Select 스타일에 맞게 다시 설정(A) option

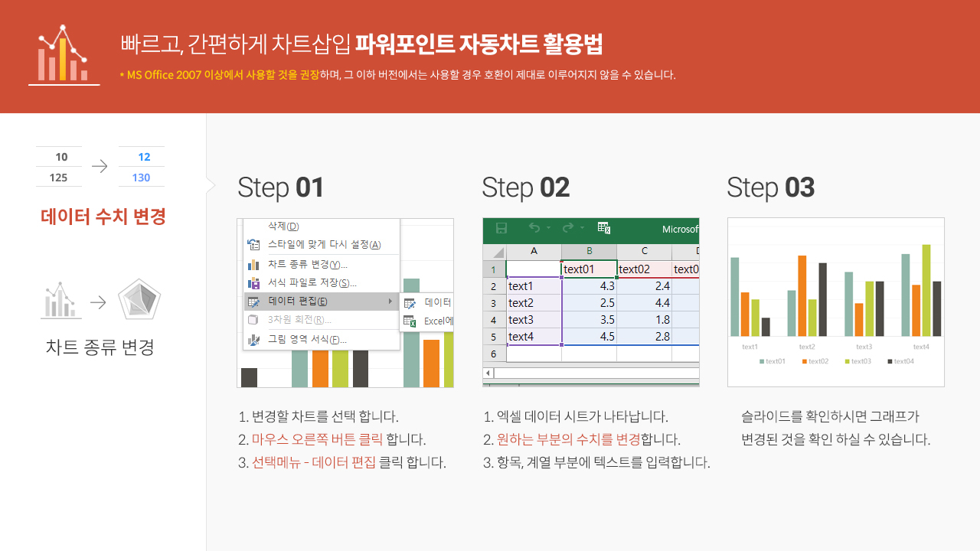click(x=323, y=245)
